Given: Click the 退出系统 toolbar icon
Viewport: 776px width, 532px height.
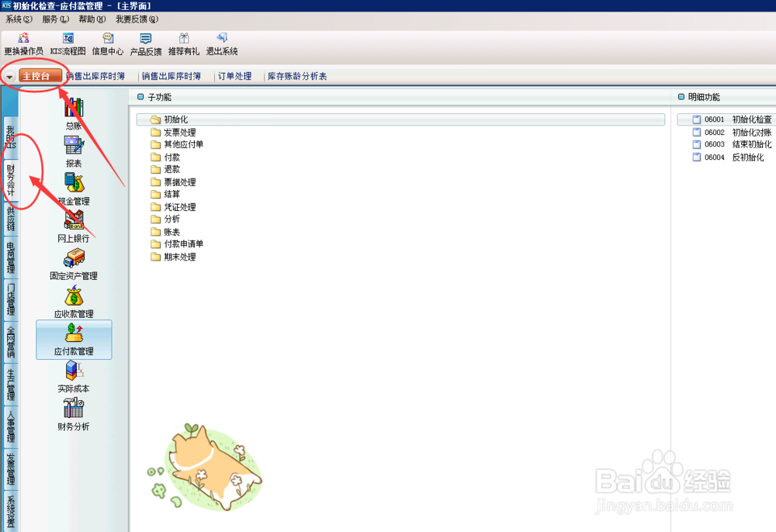Looking at the screenshot, I should point(222,44).
